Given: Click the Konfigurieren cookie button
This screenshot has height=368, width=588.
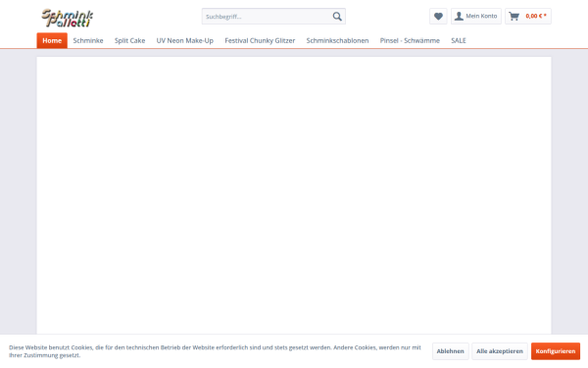Looking at the screenshot, I should tap(556, 351).
